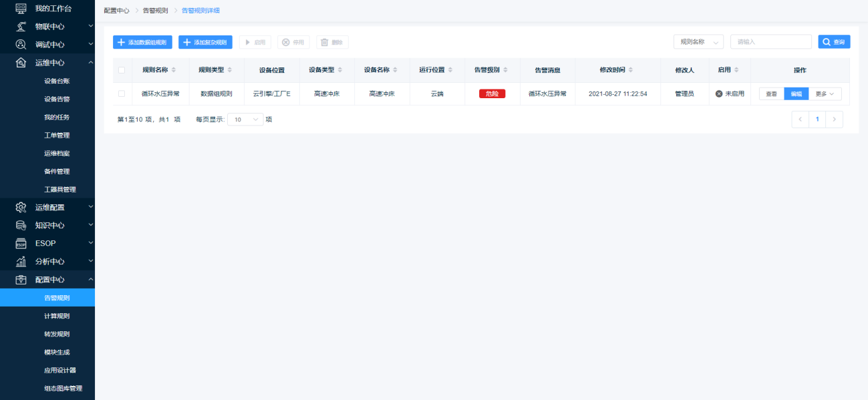The height and width of the screenshot is (400, 868).
Task: Click the 我的工作台 monitor icon
Action: click(21, 8)
